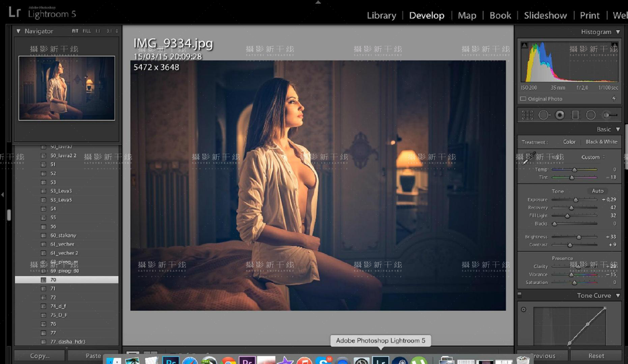Image resolution: width=628 pixels, height=364 pixels.
Task: Click the midpoint on the tone curve
Action: pyautogui.click(x=588, y=324)
